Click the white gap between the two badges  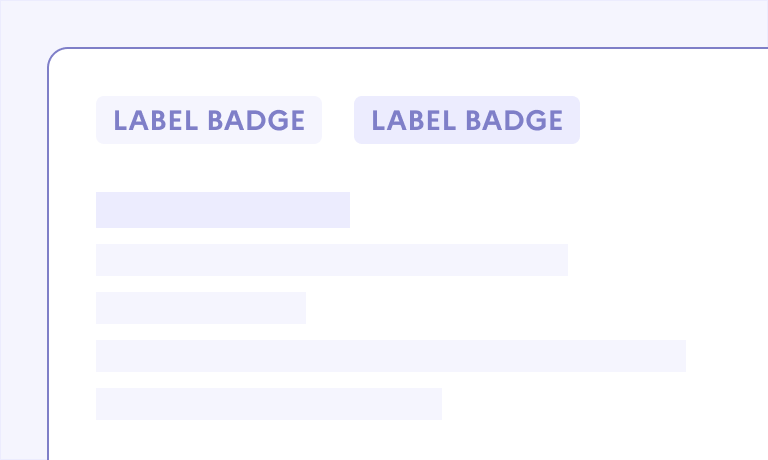[338, 120]
